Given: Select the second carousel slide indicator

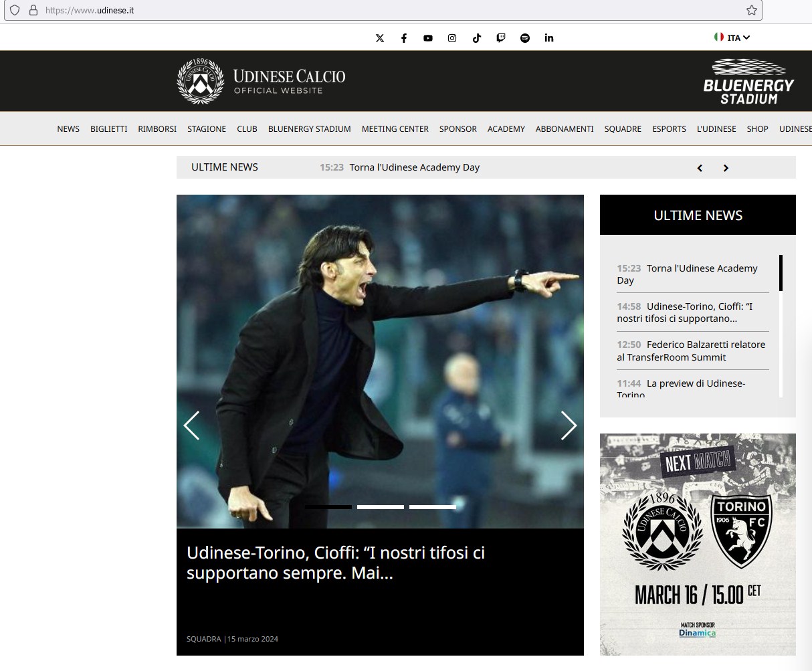Looking at the screenshot, I should click(381, 507).
